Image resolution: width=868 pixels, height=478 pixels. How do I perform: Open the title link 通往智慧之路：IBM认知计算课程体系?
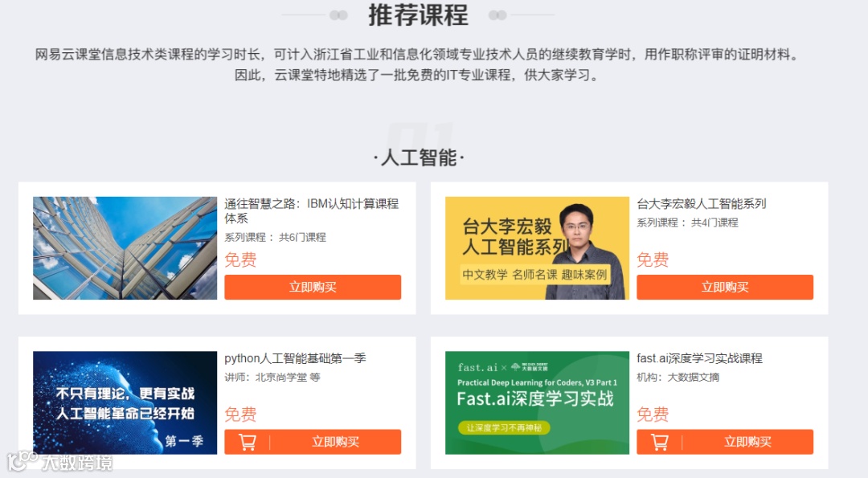click(312, 210)
